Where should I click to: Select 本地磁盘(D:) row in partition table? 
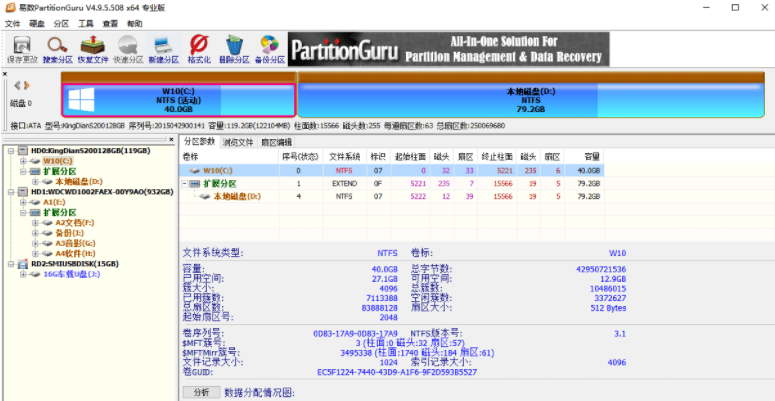coord(391,196)
